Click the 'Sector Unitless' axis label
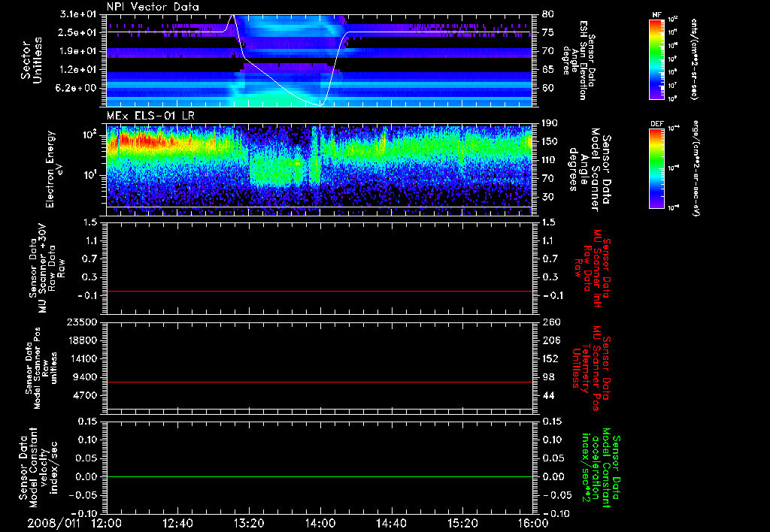The image size is (770, 532). click(30, 59)
